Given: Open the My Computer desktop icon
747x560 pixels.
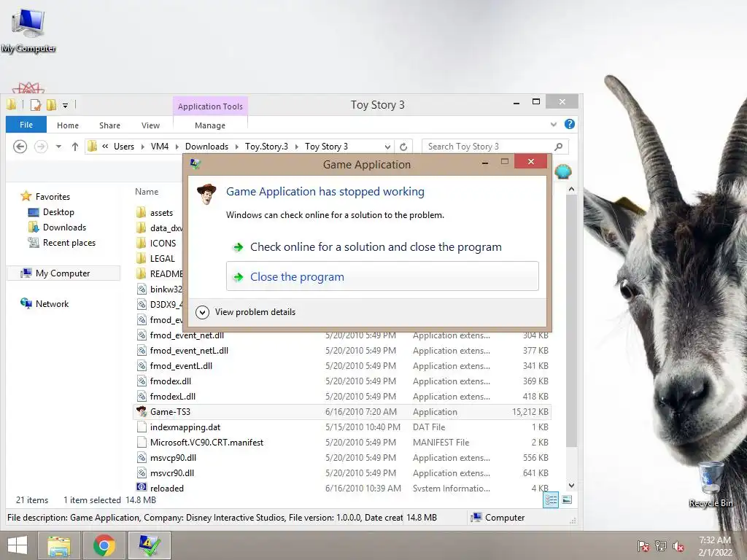Looking at the screenshot, I should (x=28, y=31).
